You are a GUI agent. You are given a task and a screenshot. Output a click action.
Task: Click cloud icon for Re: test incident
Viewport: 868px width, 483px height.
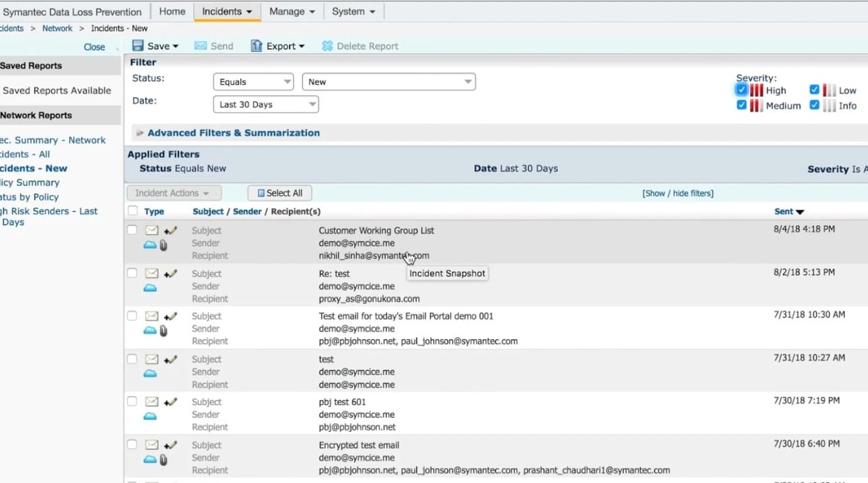coord(150,288)
